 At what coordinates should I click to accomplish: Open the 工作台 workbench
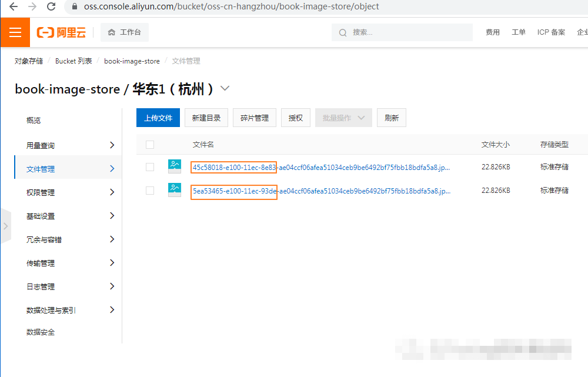click(x=124, y=32)
